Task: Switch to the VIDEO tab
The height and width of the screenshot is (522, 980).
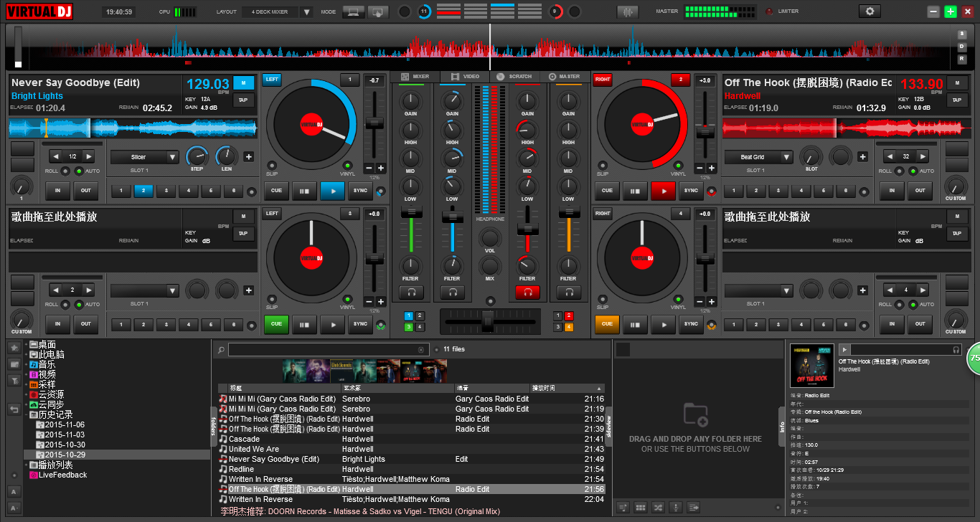Action: tap(464, 76)
